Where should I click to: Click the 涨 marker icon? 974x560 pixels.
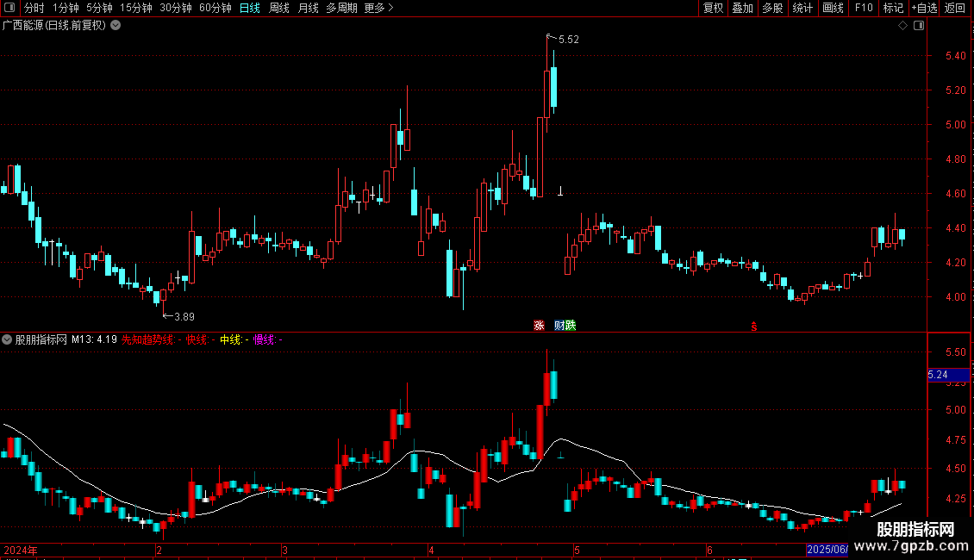[539, 326]
